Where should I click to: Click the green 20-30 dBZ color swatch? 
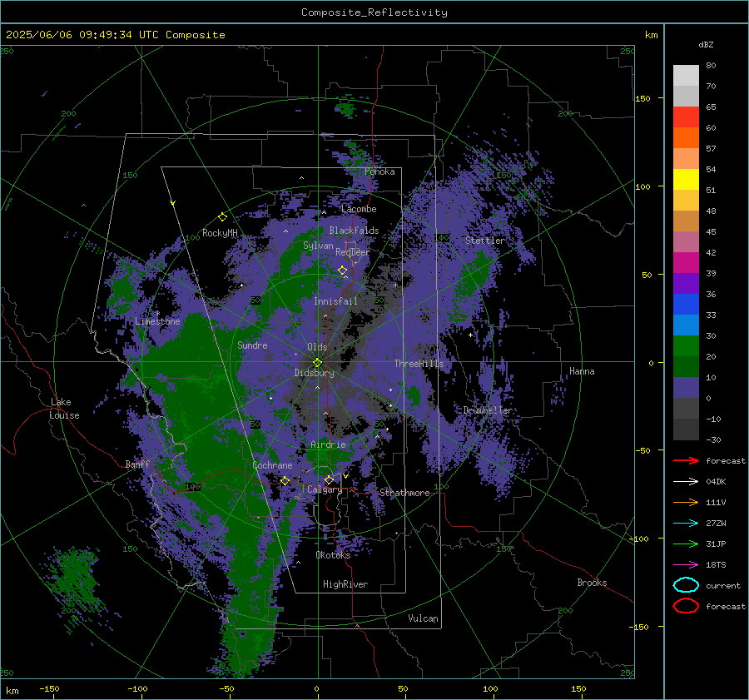pos(686,345)
